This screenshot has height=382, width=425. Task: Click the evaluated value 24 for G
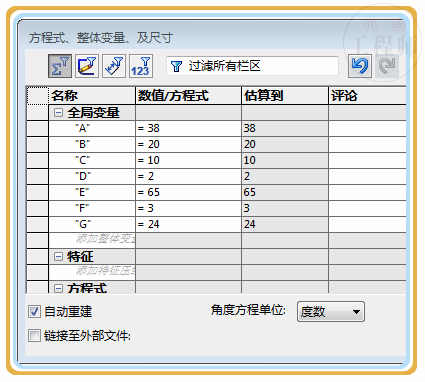tap(285, 224)
